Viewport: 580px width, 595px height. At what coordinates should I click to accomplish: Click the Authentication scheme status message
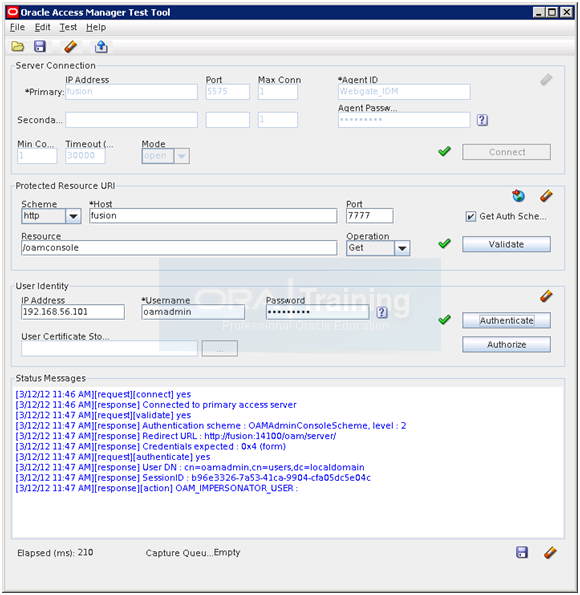211,426
